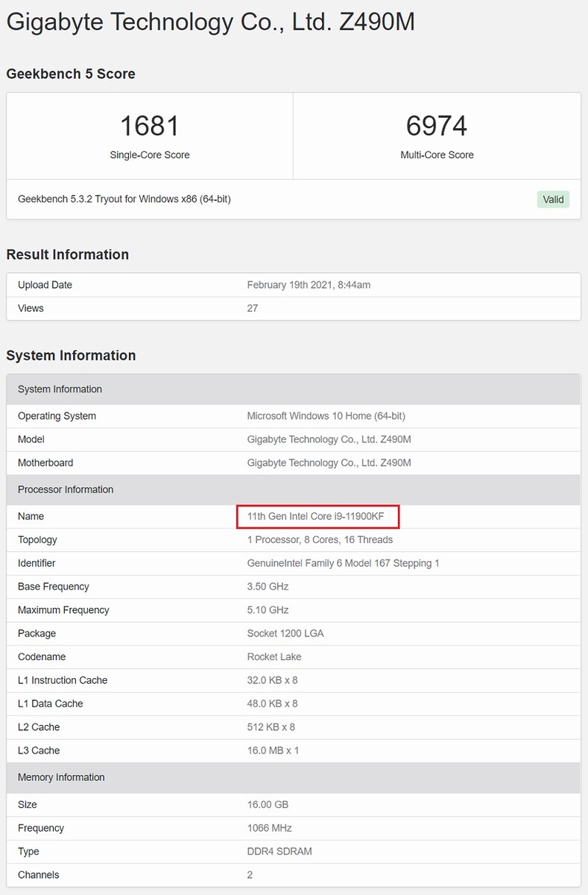This screenshot has width=588, height=895.
Task: Click the 'Channels' row label
Action: 39,875
